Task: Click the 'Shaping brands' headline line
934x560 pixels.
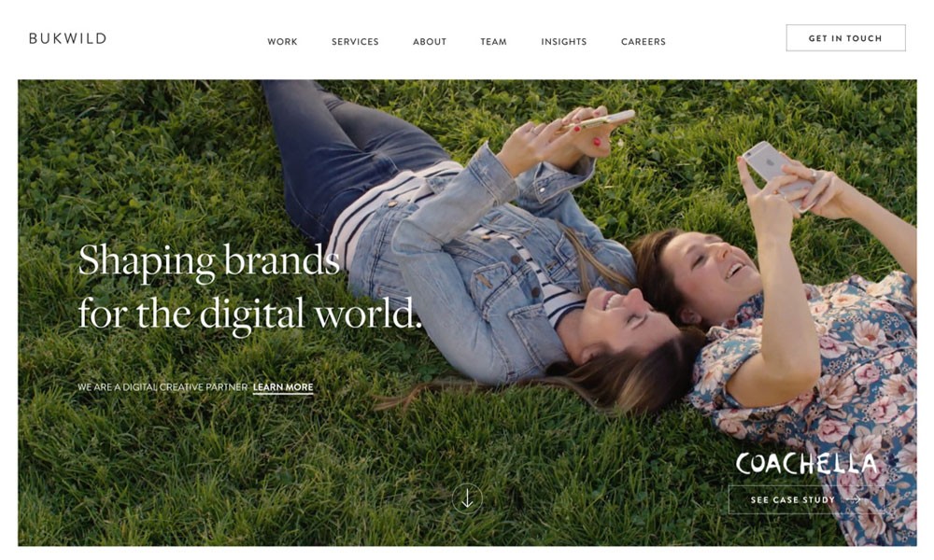Action: pyautogui.click(x=208, y=261)
